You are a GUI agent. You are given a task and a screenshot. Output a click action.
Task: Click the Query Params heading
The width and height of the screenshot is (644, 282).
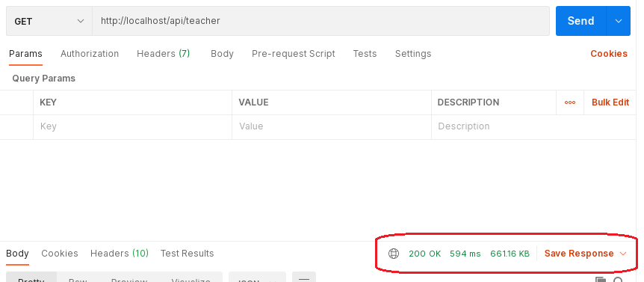point(43,79)
